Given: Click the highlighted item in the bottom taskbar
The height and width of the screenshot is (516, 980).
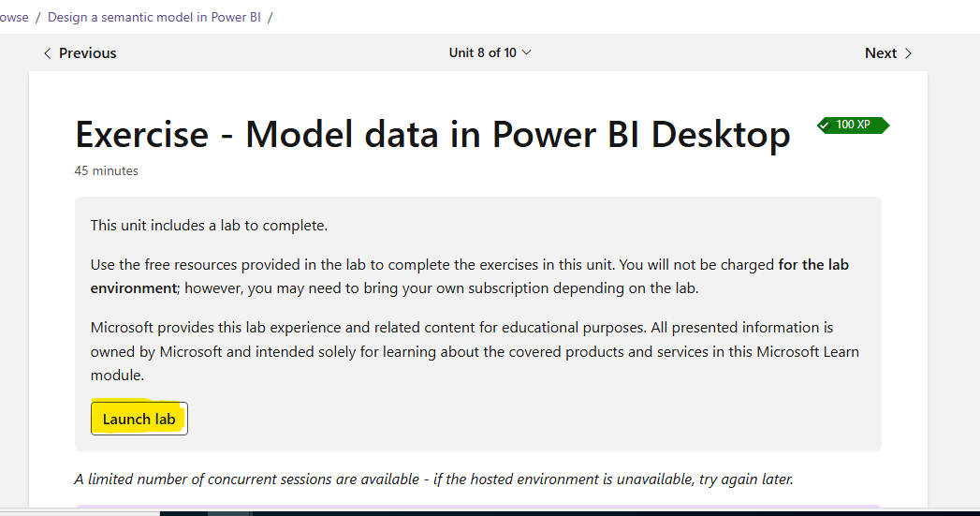Looking at the screenshot, I should 229,513.
